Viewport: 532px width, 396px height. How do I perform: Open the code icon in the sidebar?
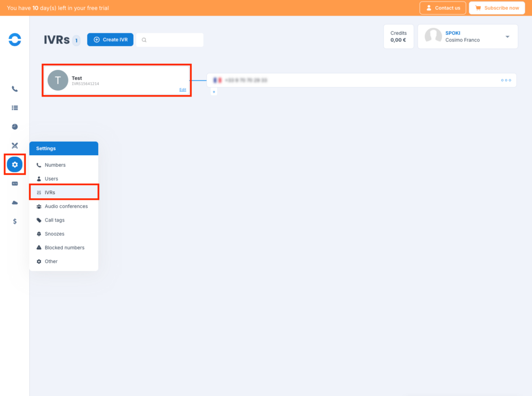15,183
